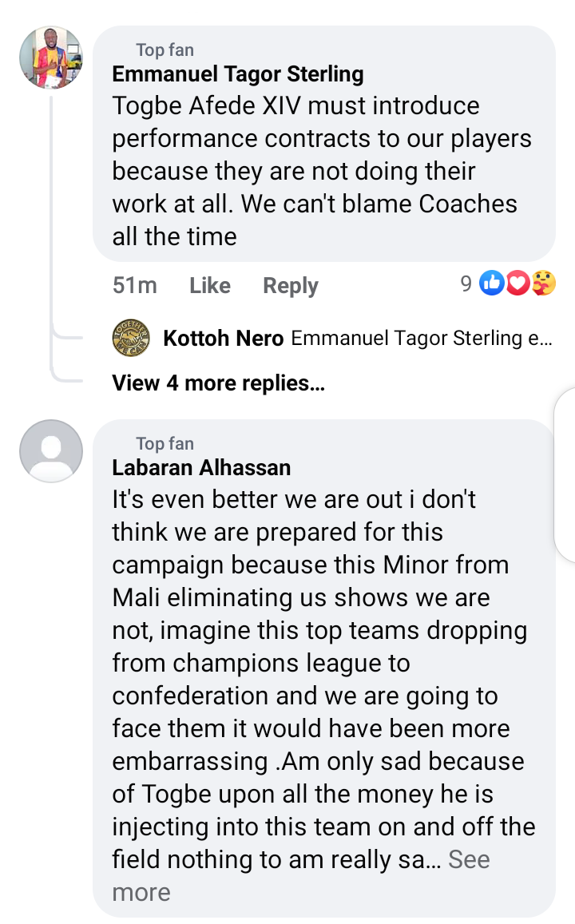Like Emmanuel Tagor Sterling's comment
The image size is (575, 924).
pyautogui.click(x=209, y=285)
